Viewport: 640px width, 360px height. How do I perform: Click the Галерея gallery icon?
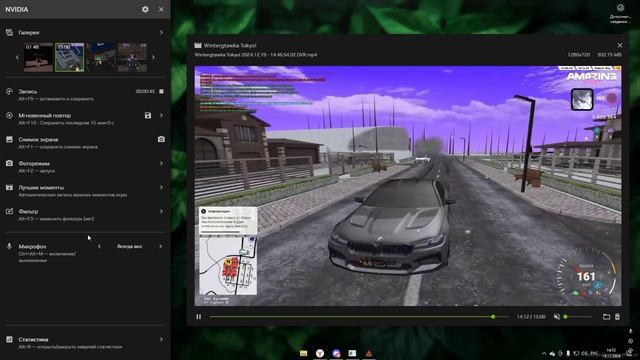point(9,32)
